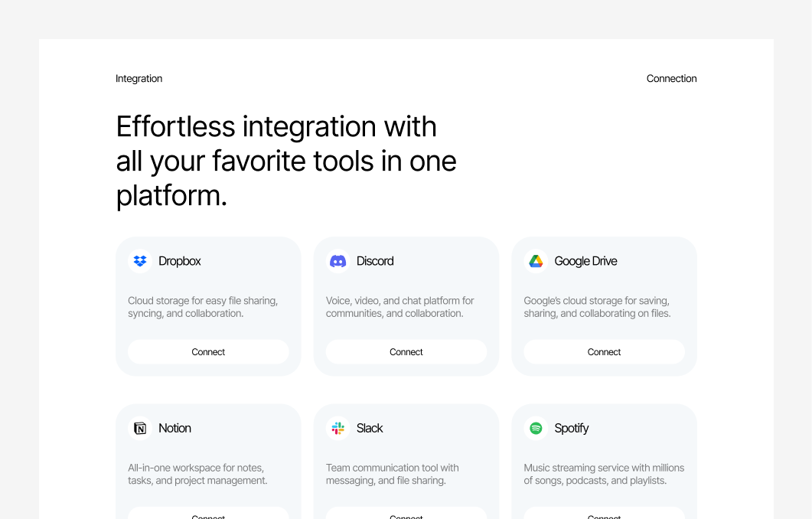Screen dimensions: 812x519
Task: Connect the Slack integration
Action: (406, 514)
